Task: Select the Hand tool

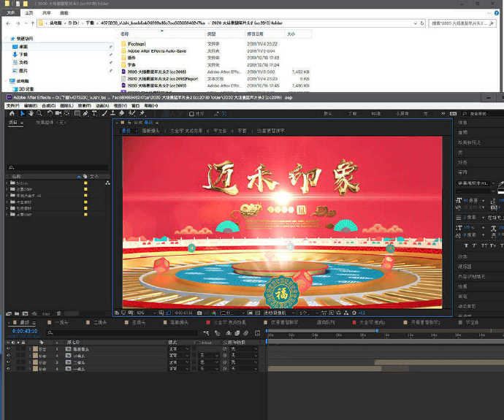Action: tap(31, 113)
